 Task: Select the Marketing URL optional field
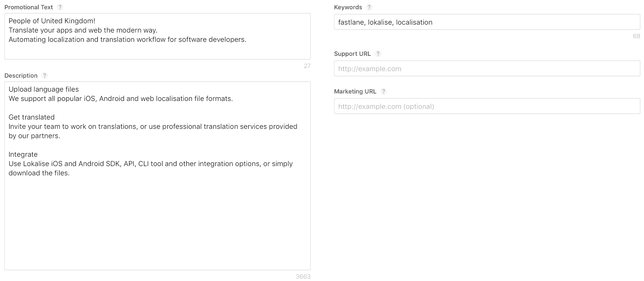point(487,107)
